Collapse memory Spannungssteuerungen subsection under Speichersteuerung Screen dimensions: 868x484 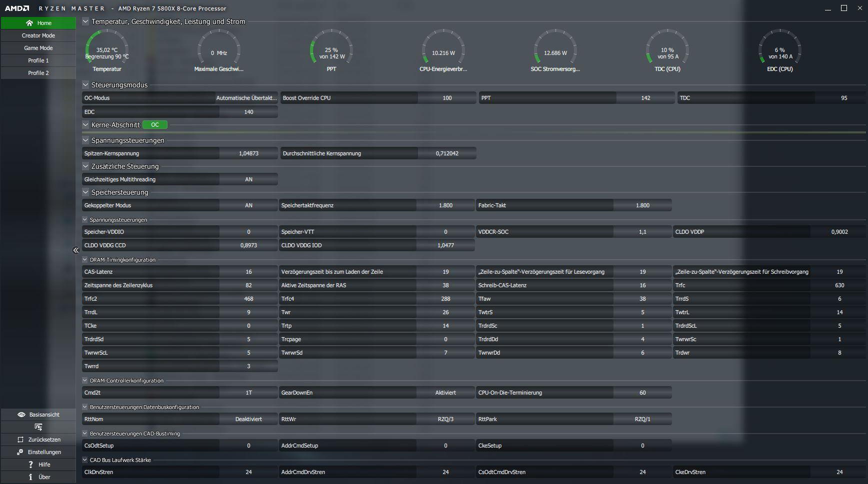click(85, 220)
